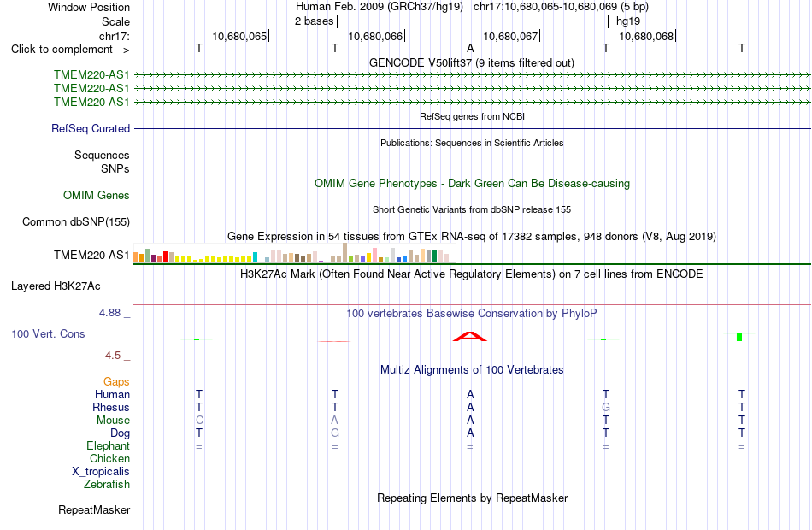
Task: Select the Dog alignment row label
Action: [120, 433]
